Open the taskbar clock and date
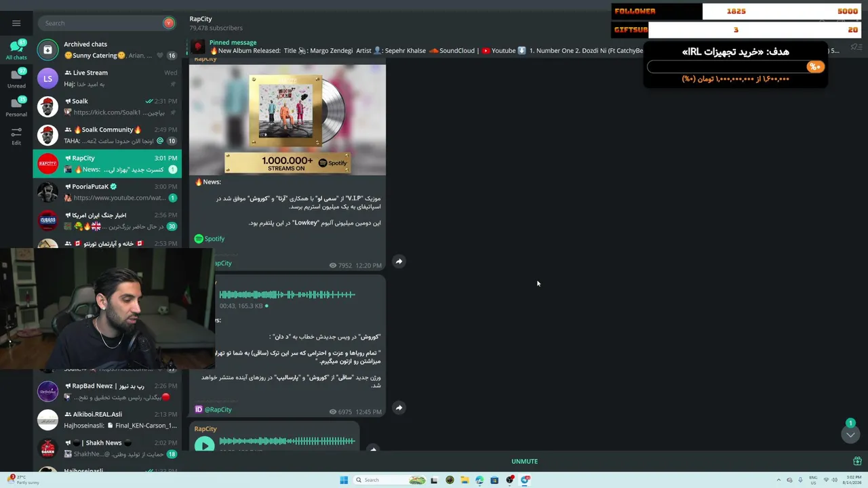This screenshot has width=868, height=488. [x=851, y=480]
